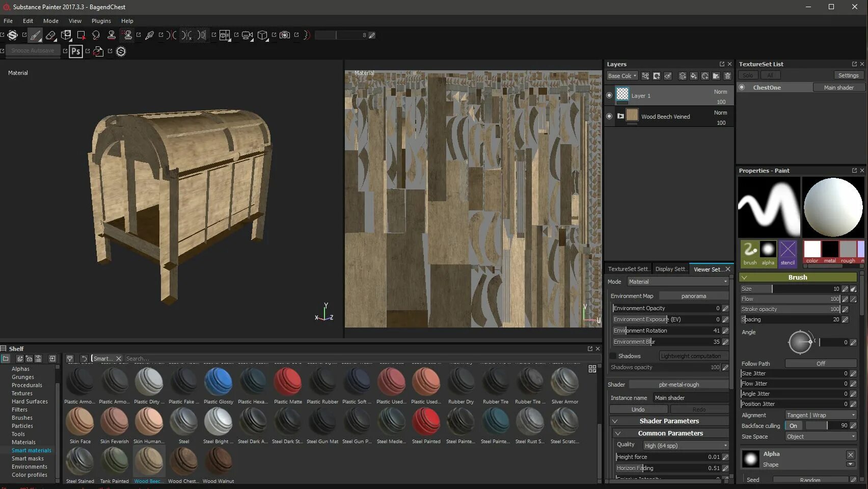The width and height of the screenshot is (868, 489).
Task: Toggle visibility of Layer 1
Action: pos(609,95)
